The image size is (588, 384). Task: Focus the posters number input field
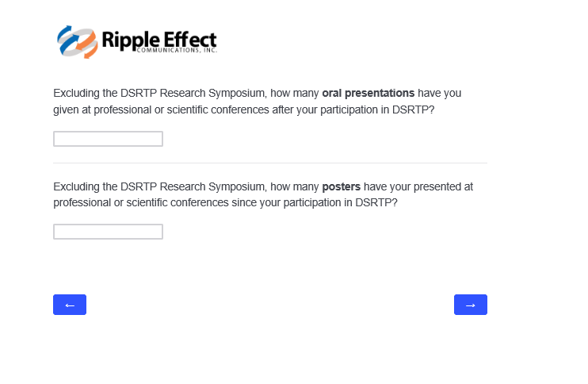point(108,232)
